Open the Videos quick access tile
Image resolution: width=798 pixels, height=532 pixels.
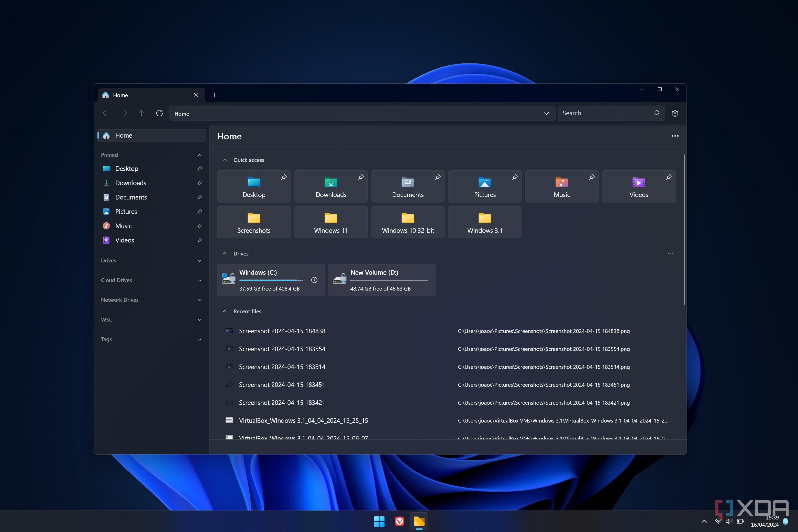(x=639, y=186)
